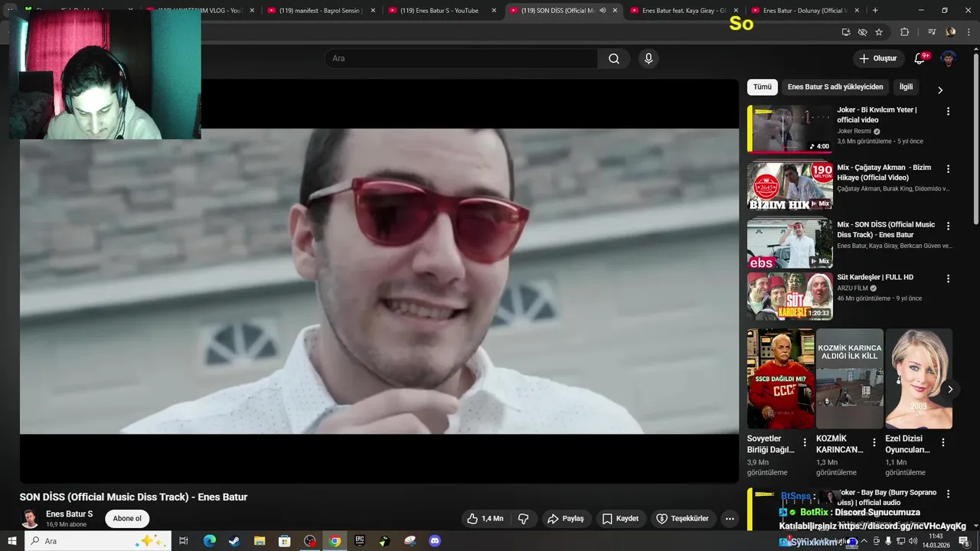The width and height of the screenshot is (980, 551).
Task: Open Ezel Dizisi short thumbnail
Action: click(919, 379)
